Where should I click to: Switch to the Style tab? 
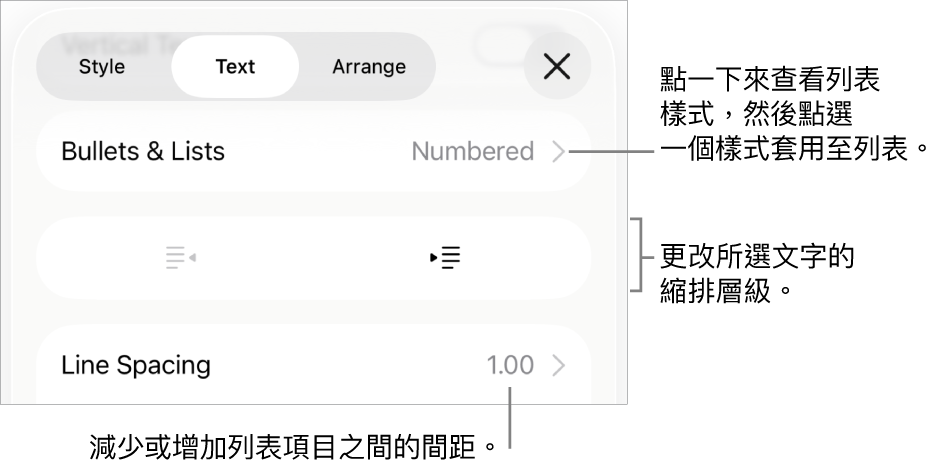pyautogui.click(x=102, y=67)
